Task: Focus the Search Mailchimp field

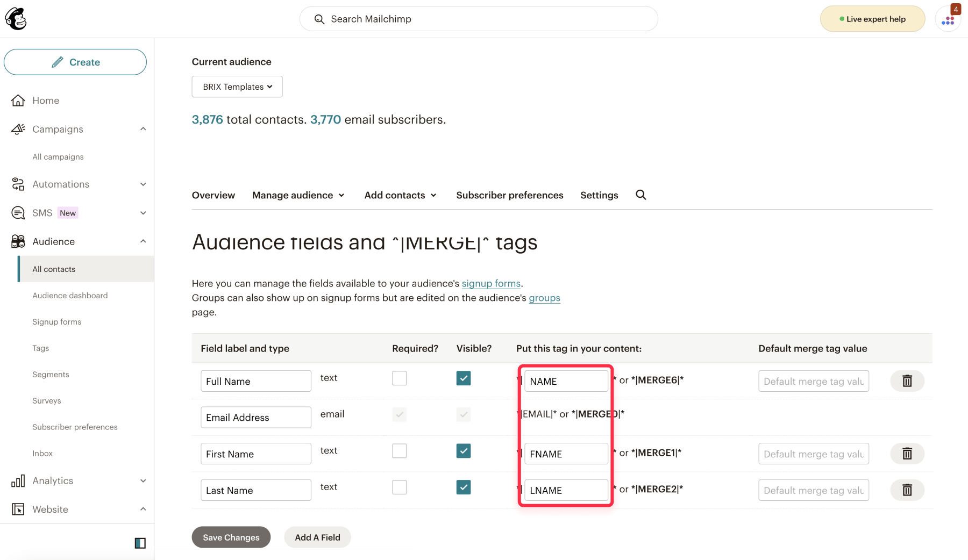Action: click(x=479, y=19)
